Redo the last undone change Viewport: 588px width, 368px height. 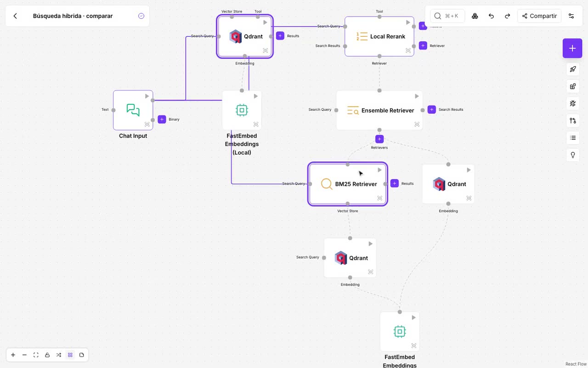tap(508, 16)
